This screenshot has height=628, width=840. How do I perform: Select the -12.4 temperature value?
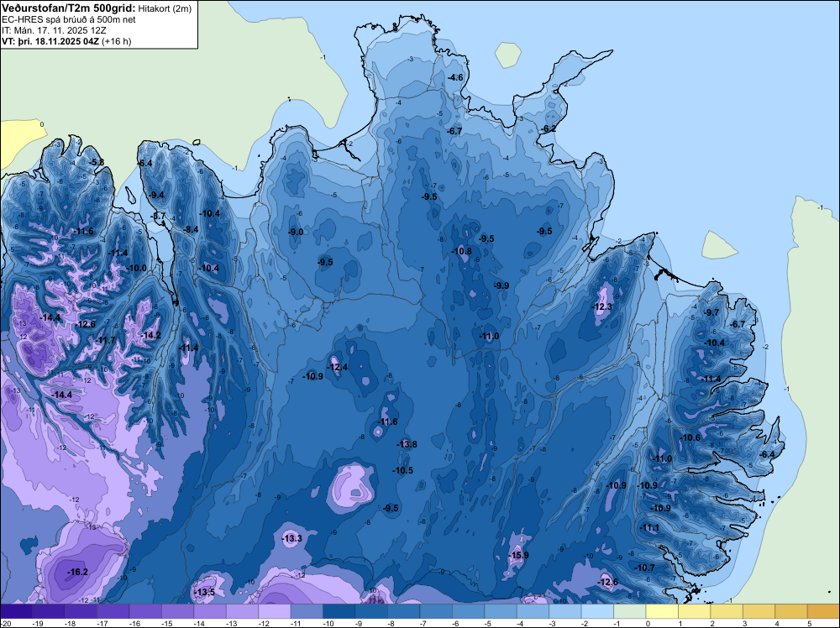pos(338,367)
